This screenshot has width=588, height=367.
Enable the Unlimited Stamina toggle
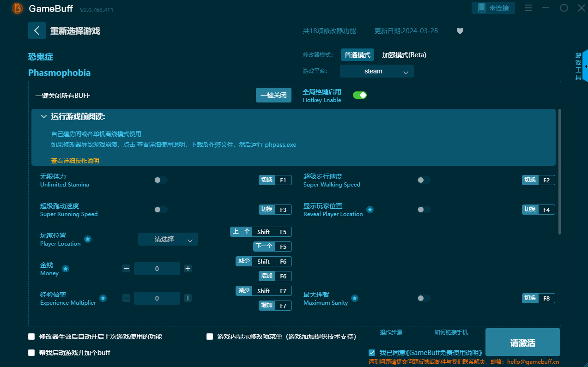click(x=160, y=180)
